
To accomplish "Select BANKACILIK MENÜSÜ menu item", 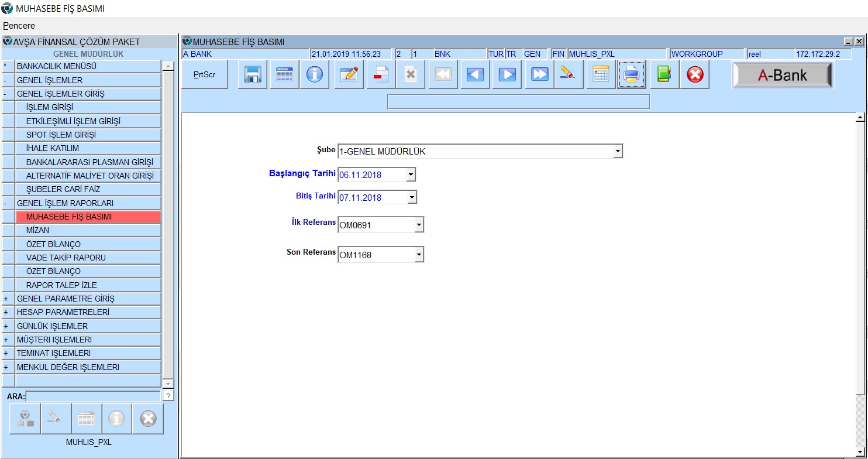I will (88, 66).
